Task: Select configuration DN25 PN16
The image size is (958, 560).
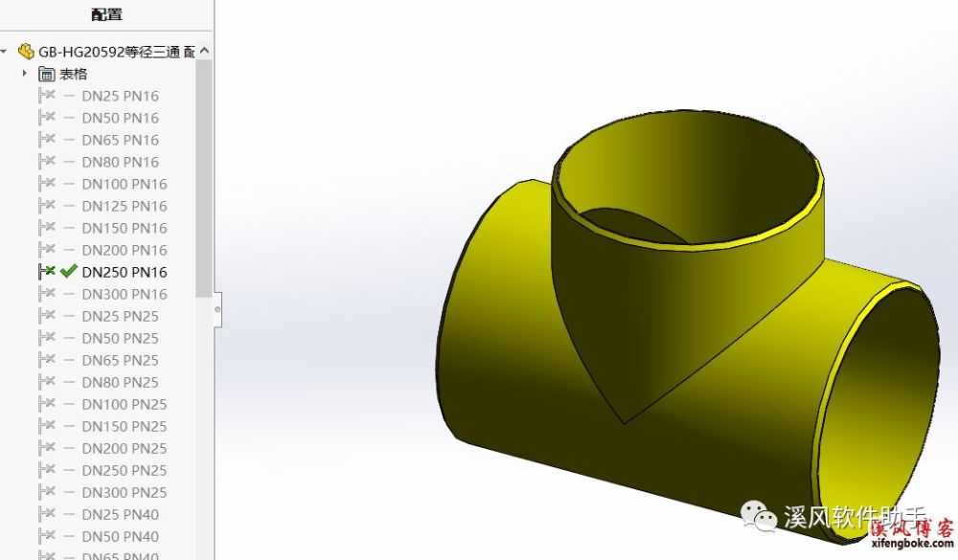Action: pos(120,96)
